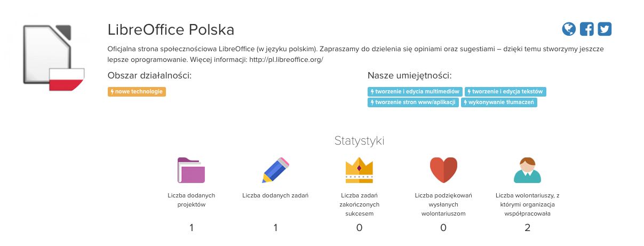This screenshot has height=246, width=644.
Task: Click the volunteer person avatar icon
Action: click(x=527, y=170)
